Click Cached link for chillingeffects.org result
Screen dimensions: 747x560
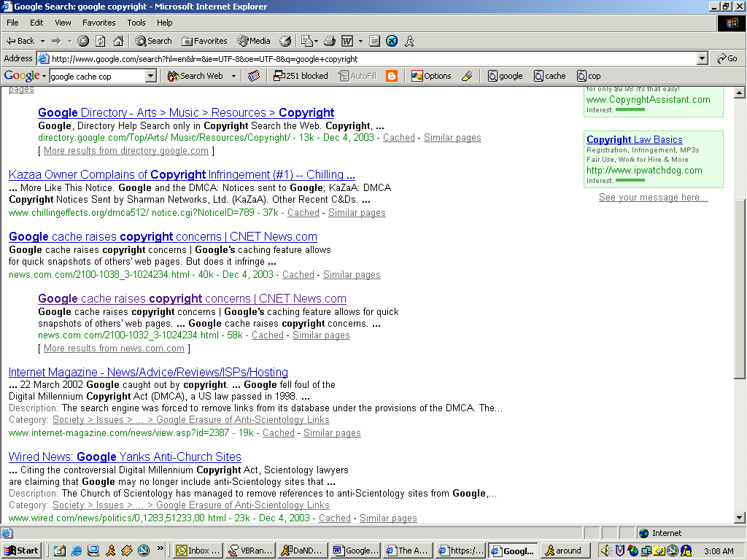[303, 212]
